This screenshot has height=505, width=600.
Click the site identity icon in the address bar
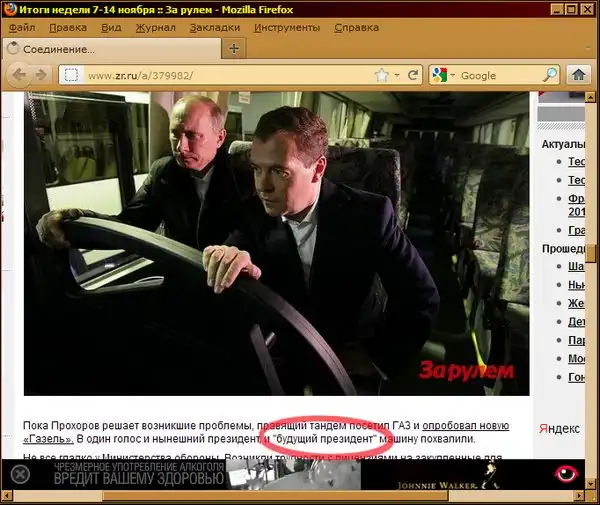point(70,75)
